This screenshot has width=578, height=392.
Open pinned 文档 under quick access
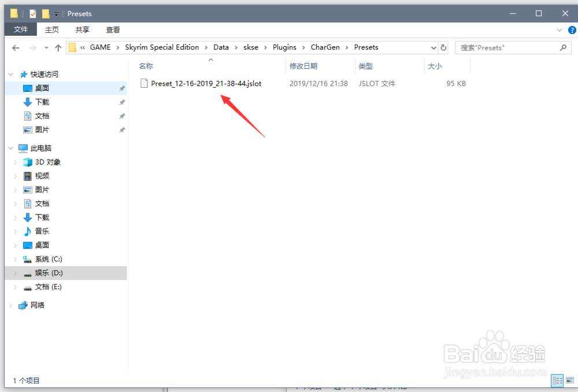(x=42, y=116)
